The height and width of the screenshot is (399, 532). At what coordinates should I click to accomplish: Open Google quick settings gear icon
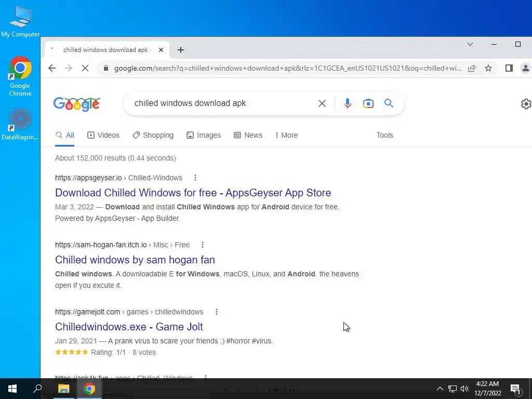pos(526,104)
